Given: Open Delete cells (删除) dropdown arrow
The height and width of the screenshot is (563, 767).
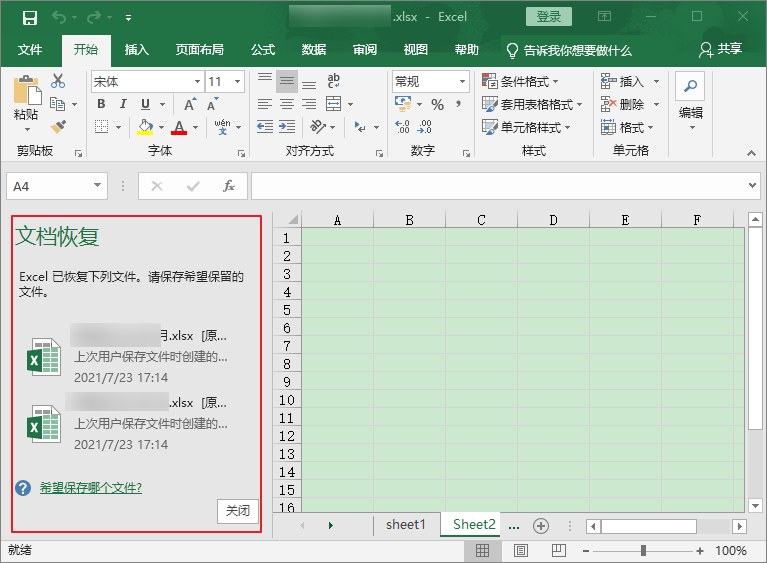Looking at the screenshot, I should pyautogui.click(x=656, y=104).
